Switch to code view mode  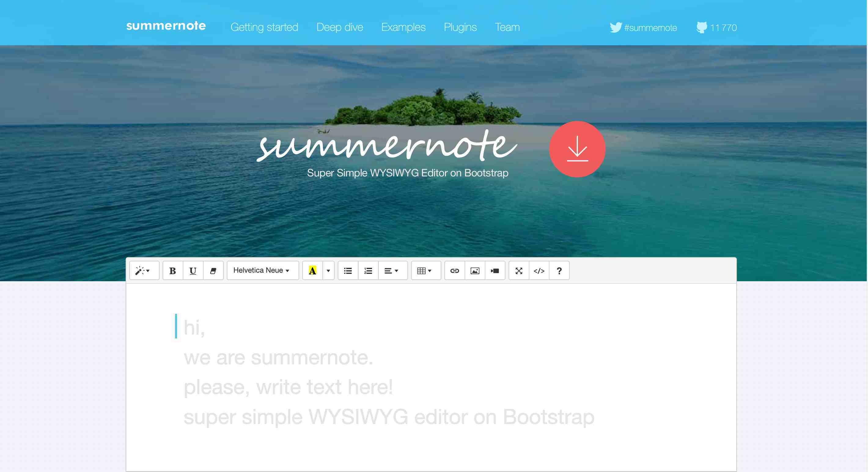[539, 270]
